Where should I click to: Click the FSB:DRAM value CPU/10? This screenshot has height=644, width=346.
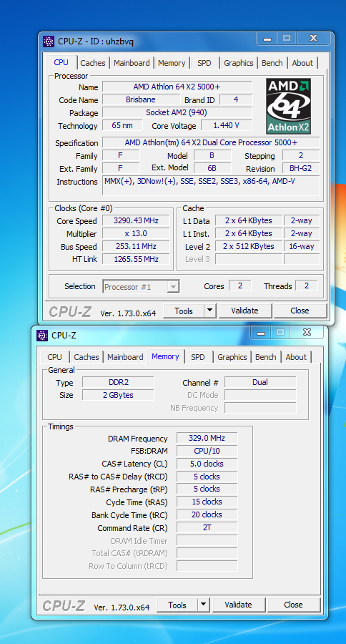(207, 451)
